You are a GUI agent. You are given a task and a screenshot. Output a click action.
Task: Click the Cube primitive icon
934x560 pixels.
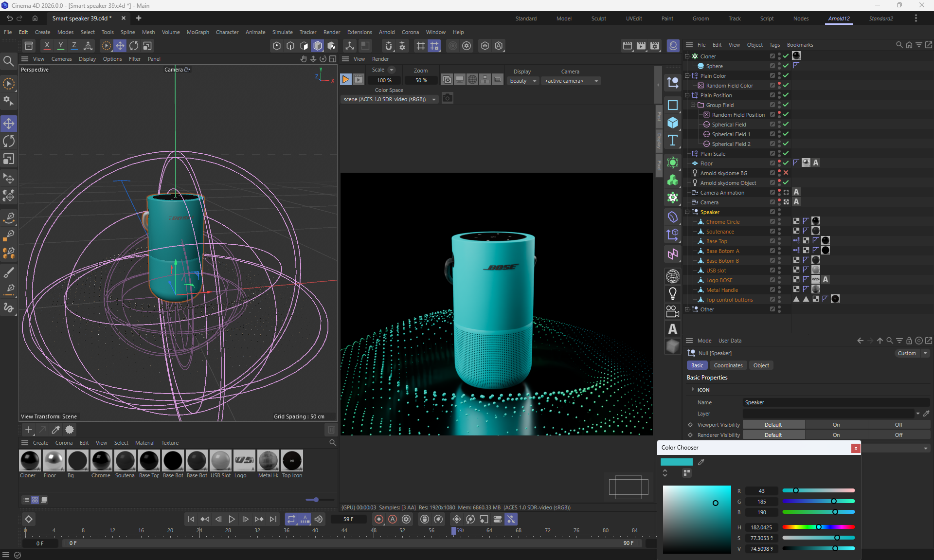[x=673, y=123]
